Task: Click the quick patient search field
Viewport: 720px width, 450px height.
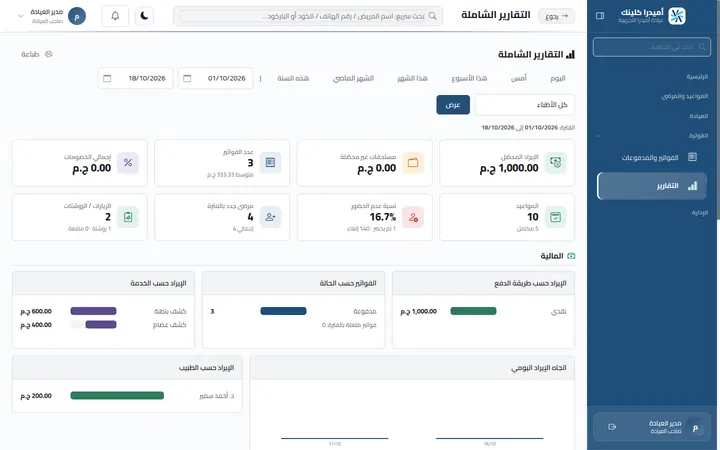Action: pyautogui.click(x=308, y=16)
